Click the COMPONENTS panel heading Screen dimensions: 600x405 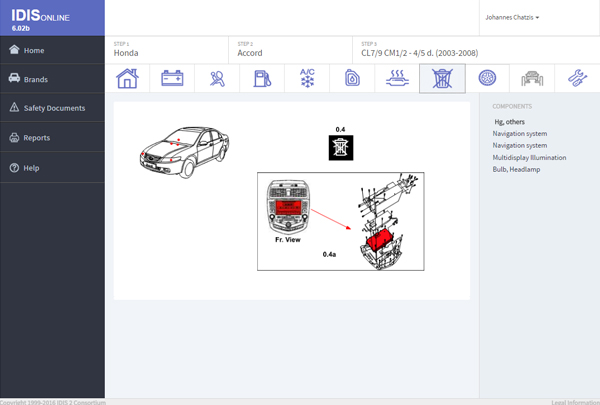click(x=512, y=106)
